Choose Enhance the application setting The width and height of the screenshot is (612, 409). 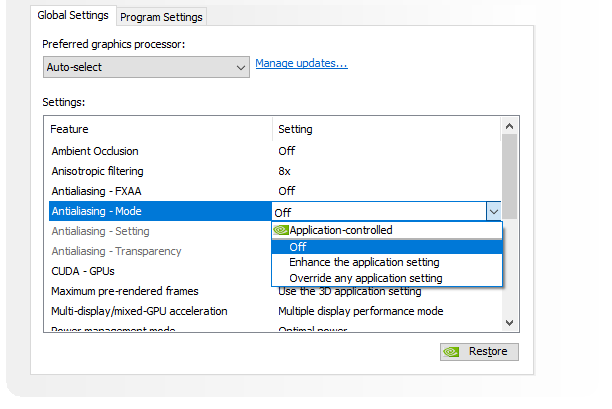pos(387,262)
